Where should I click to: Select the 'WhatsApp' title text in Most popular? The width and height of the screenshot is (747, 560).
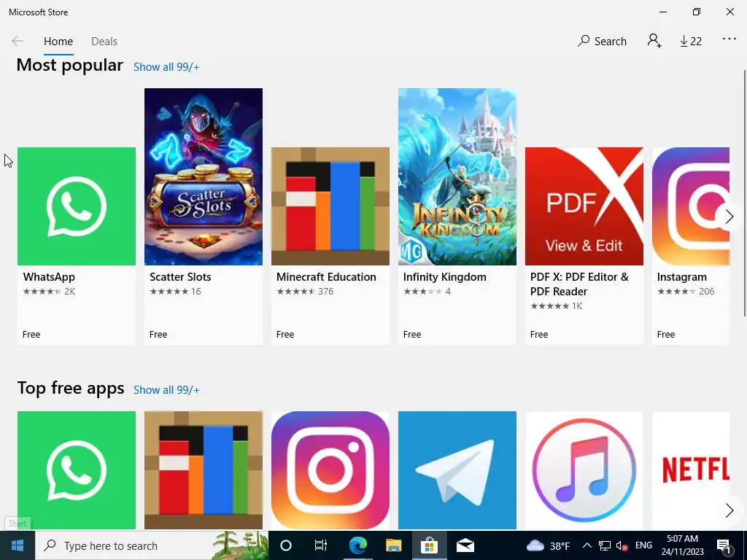point(49,277)
